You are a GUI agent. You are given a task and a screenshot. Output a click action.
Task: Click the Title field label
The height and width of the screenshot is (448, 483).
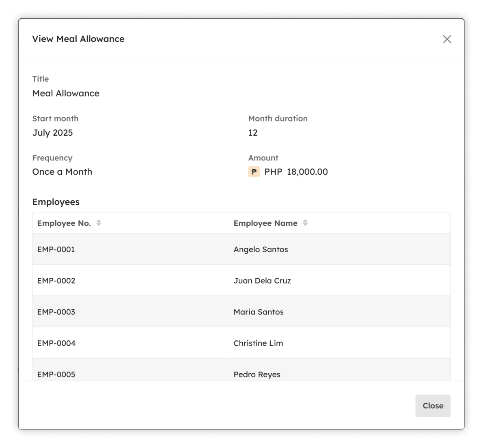tap(40, 79)
